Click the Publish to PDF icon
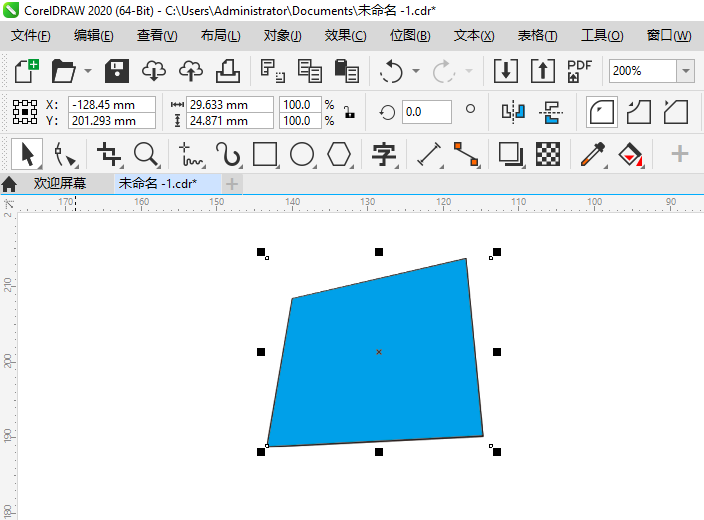Image resolution: width=704 pixels, height=520 pixels. 579,71
